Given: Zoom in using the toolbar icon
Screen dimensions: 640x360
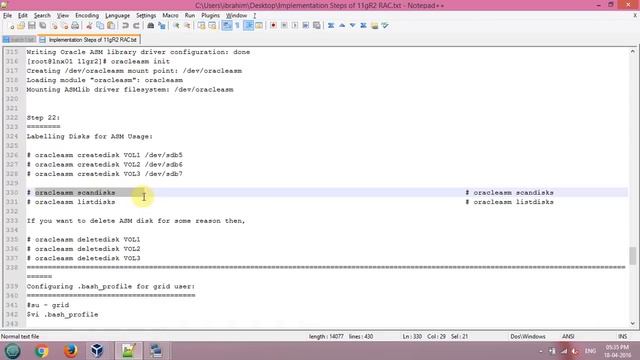Looking at the screenshot, I should pos(176,26).
